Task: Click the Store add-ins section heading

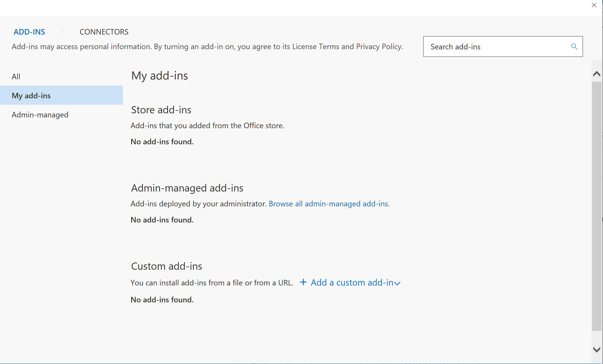Action: 161,110
